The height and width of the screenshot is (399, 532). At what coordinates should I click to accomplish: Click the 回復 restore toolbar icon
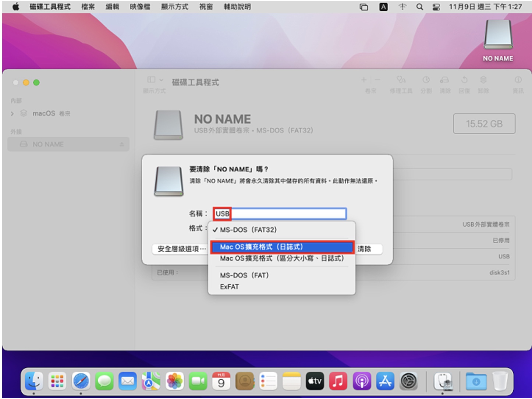pos(464,80)
